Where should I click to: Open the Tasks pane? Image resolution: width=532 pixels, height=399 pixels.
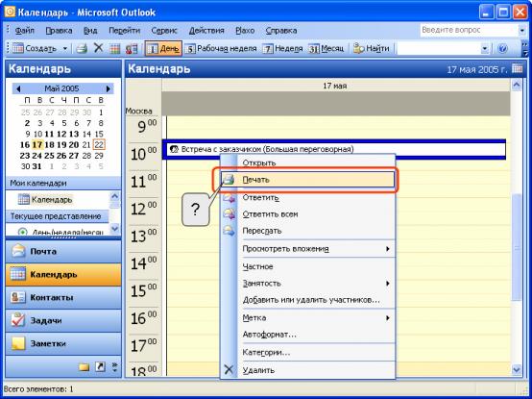[63, 320]
